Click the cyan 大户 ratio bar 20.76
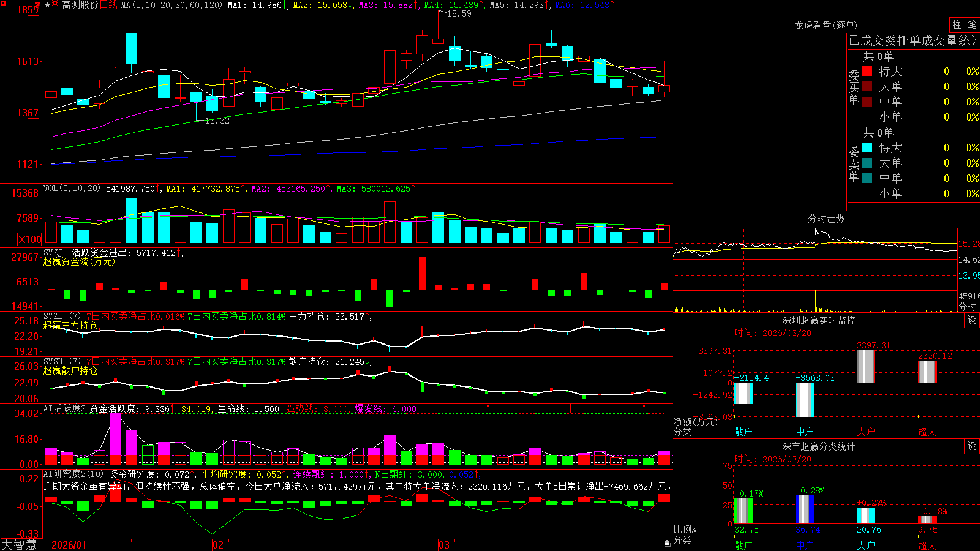Image resolution: width=980 pixels, height=551 pixels. coord(866,515)
